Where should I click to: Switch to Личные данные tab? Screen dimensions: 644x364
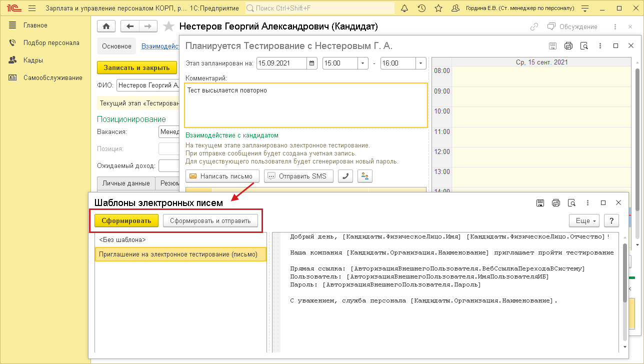point(125,183)
